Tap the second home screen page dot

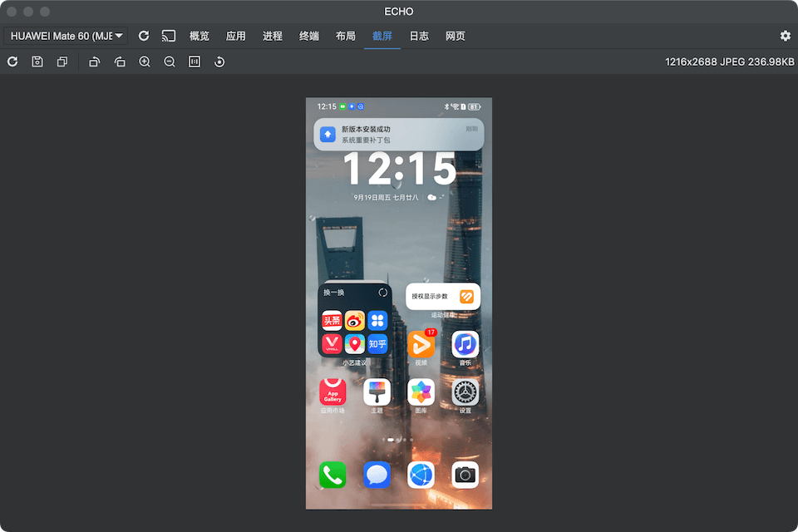click(391, 441)
